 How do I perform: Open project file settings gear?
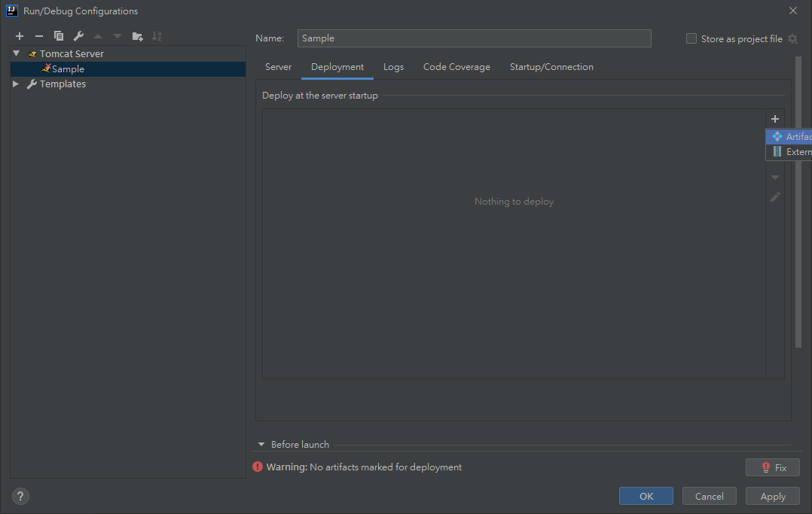[793, 39]
